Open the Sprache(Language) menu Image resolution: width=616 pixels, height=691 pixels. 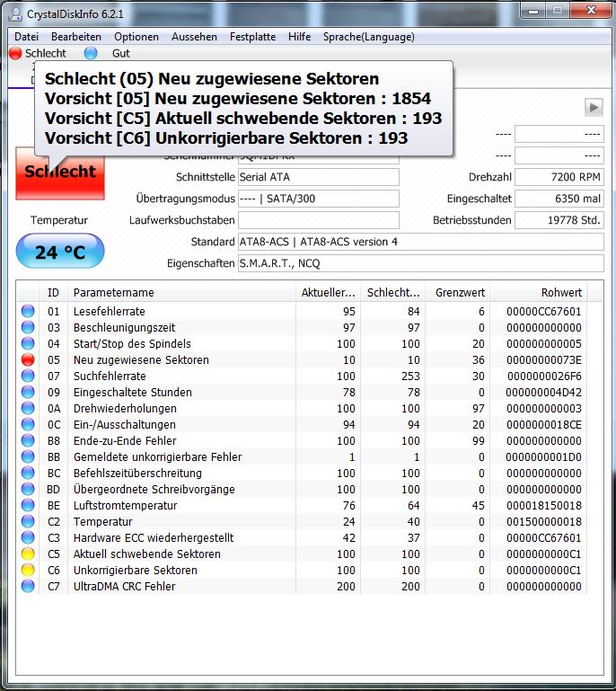click(x=369, y=37)
